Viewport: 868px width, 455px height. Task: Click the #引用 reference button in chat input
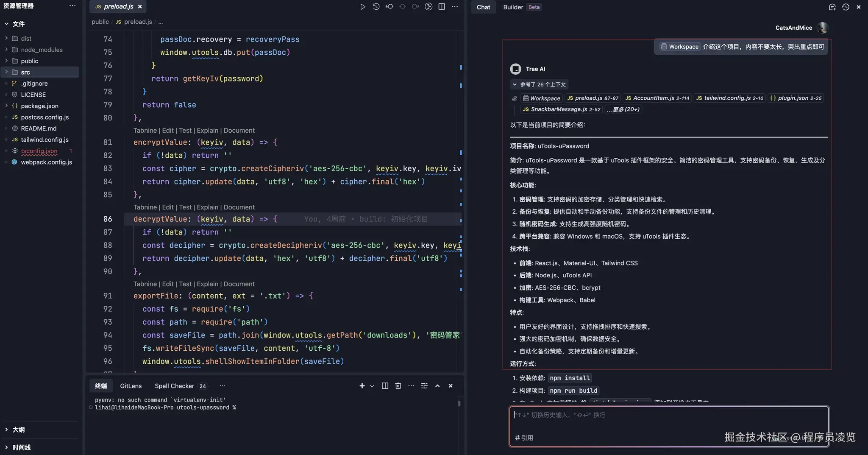click(524, 438)
